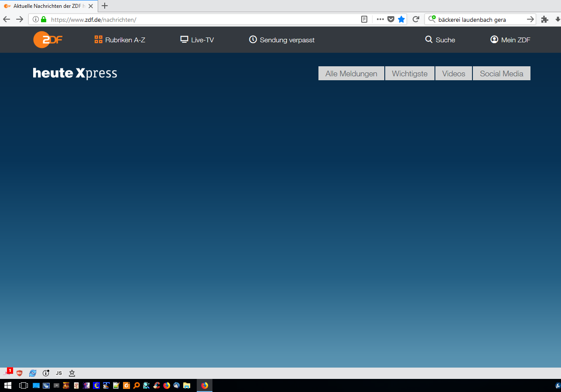
Task: Submit search with the arrow button
Action: tap(530, 19)
